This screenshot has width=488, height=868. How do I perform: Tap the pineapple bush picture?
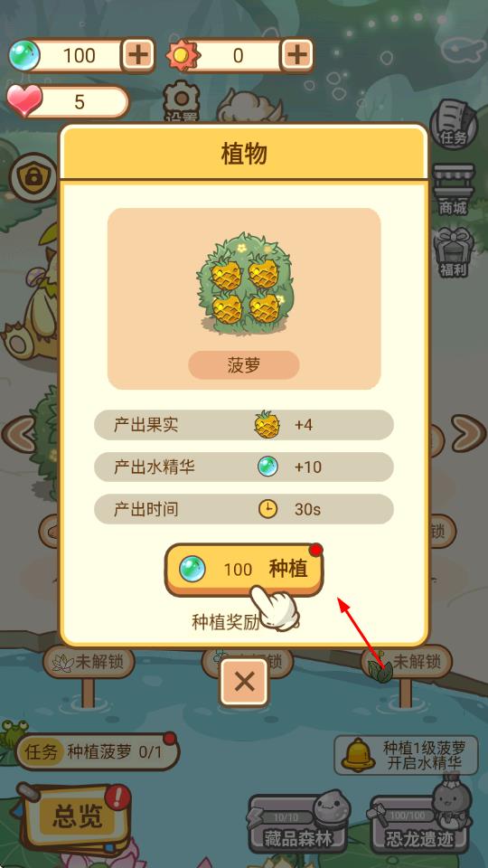(244, 282)
